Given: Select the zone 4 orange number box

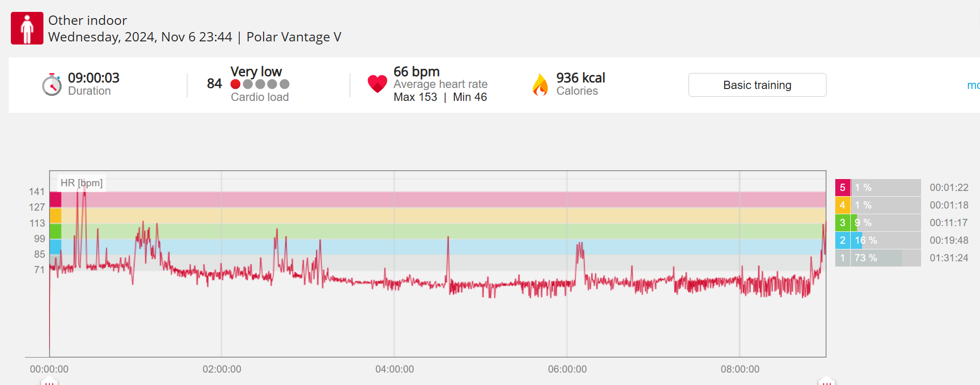Looking at the screenshot, I should point(843,205).
